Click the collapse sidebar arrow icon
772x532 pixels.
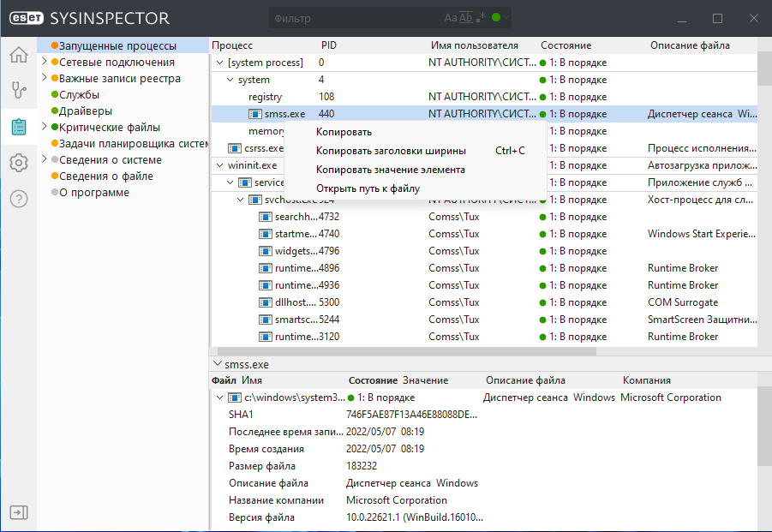pyautogui.click(x=19, y=512)
